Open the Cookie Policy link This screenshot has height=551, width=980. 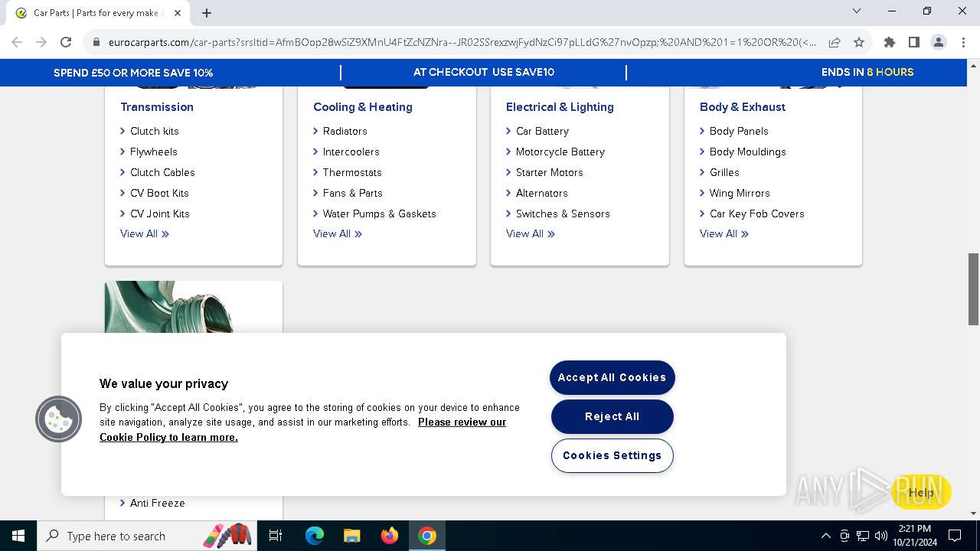tap(303, 429)
